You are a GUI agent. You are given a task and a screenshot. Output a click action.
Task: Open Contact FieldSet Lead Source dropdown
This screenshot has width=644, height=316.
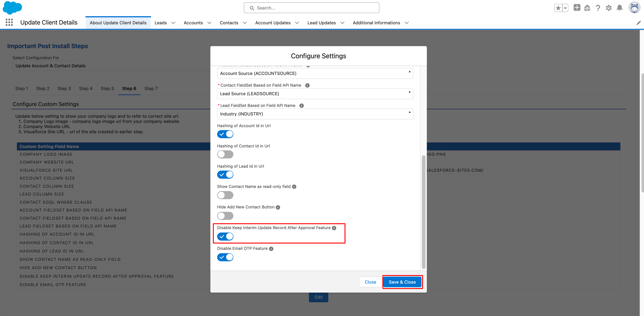315,94
